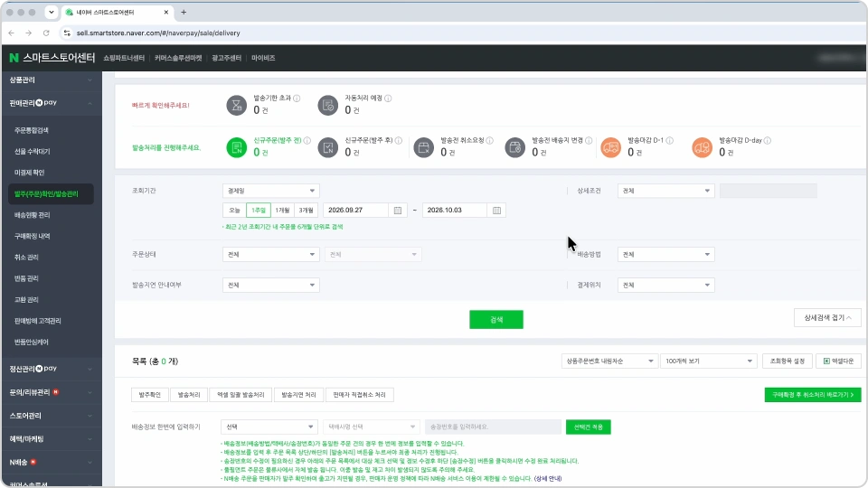Image resolution: width=868 pixels, height=488 pixels.
Task: Open info tooltip next to 자동처리 예정
Action: [388, 98]
